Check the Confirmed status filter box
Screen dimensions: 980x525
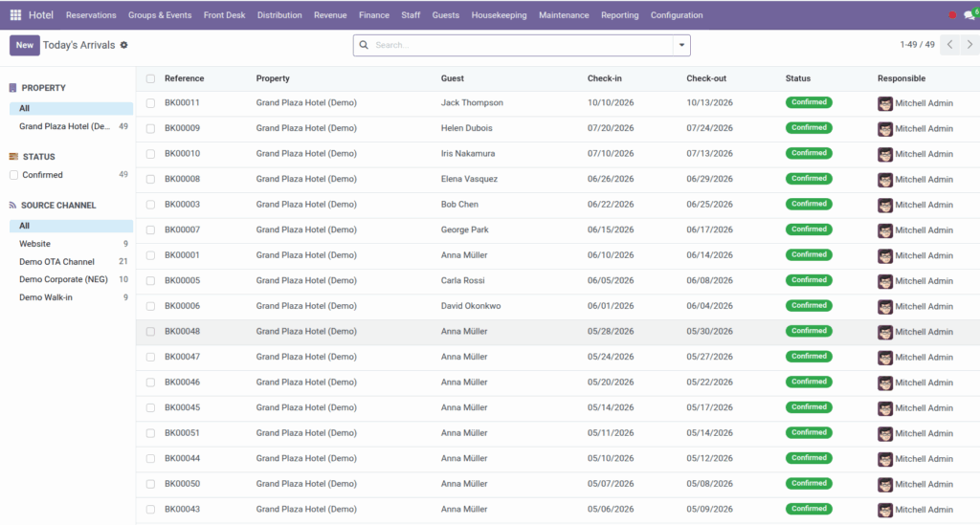click(13, 175)
